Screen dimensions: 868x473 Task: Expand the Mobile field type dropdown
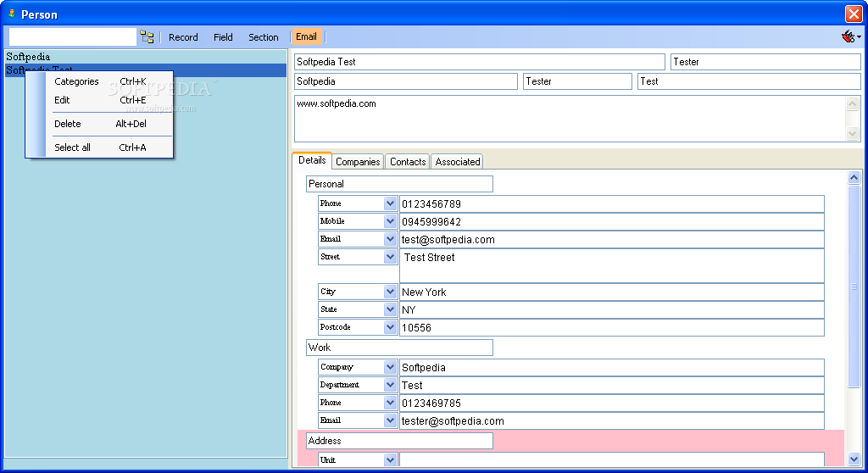tap(390, 221)
